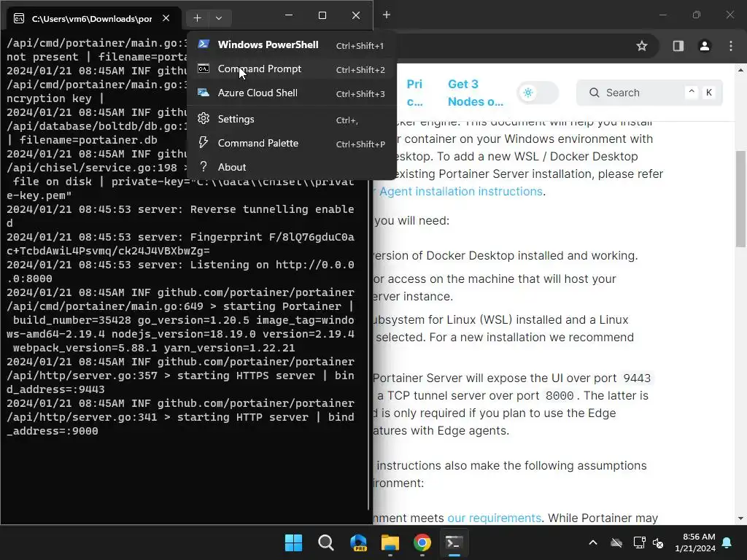This screenshot has width=747, height=560.
Task: Open Microsoft Edge PRE from taskbar
Action: pyautogui.click(x=358, y=542)
